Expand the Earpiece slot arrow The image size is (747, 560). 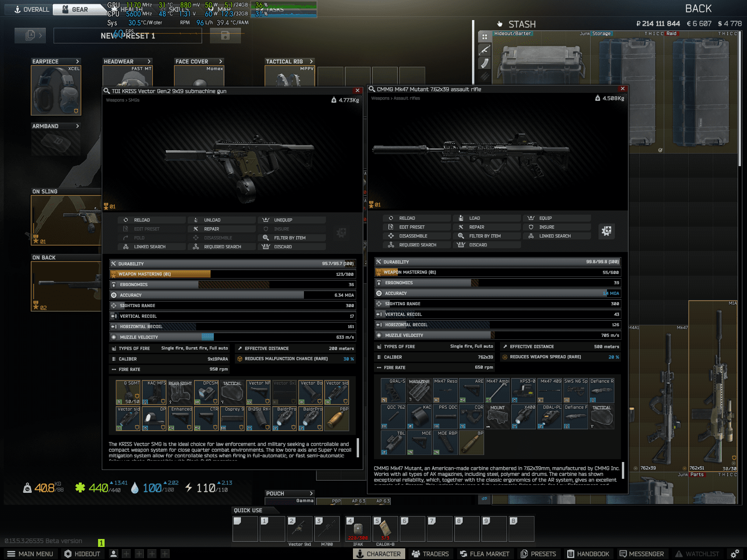click(78, 61)
